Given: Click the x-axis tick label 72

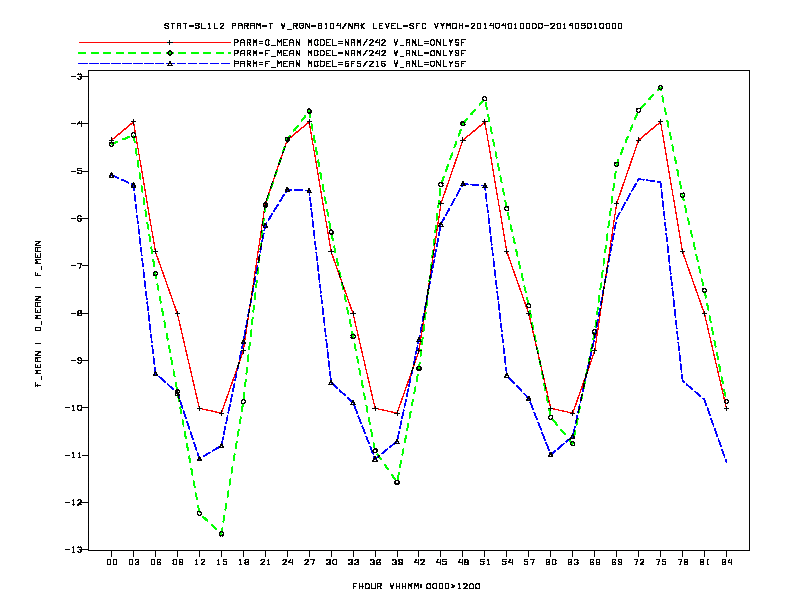Looking at the screenshot, I should 639,562.
